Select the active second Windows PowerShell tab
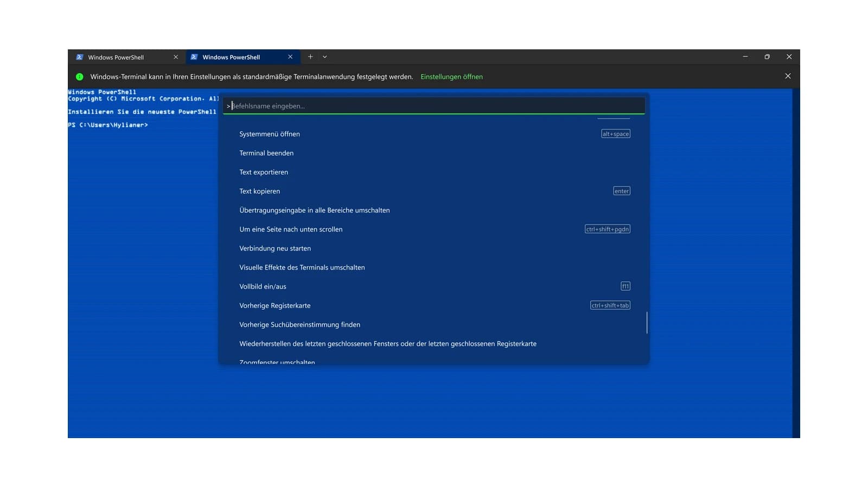 tap(242, 57)
